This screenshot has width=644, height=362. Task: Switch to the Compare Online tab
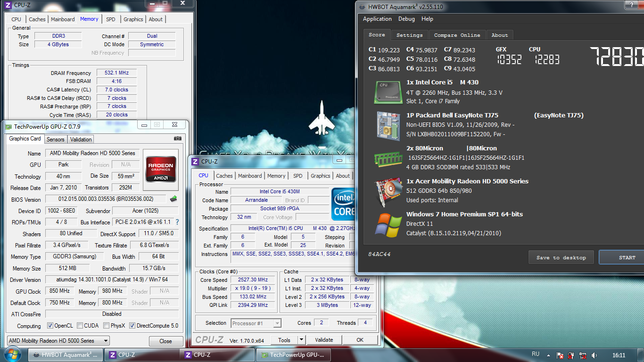457,35
